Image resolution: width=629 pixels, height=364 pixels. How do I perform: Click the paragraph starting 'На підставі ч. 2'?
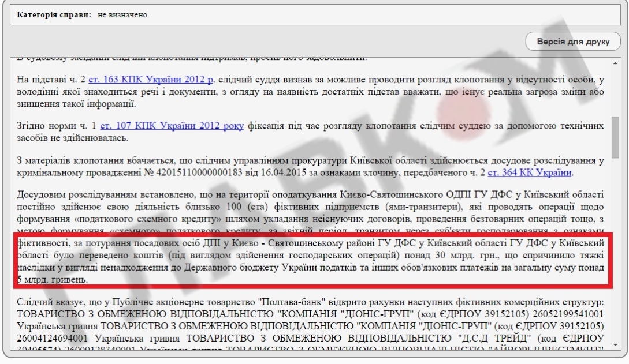click(x=312, y=91)
